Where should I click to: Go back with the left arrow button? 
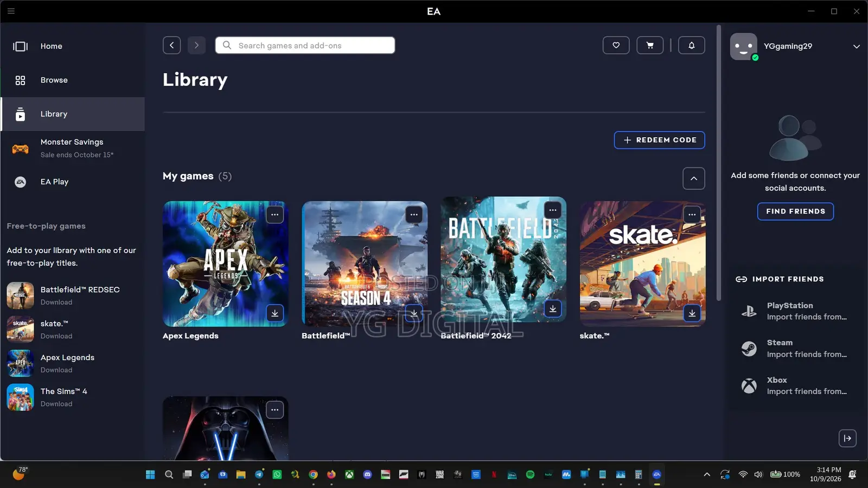[171, 46]
